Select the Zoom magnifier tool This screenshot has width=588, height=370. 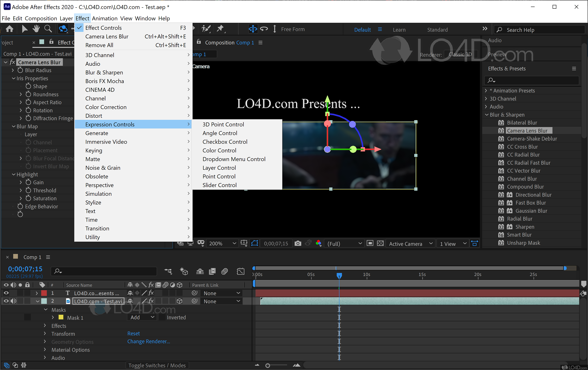coord(48,29)
